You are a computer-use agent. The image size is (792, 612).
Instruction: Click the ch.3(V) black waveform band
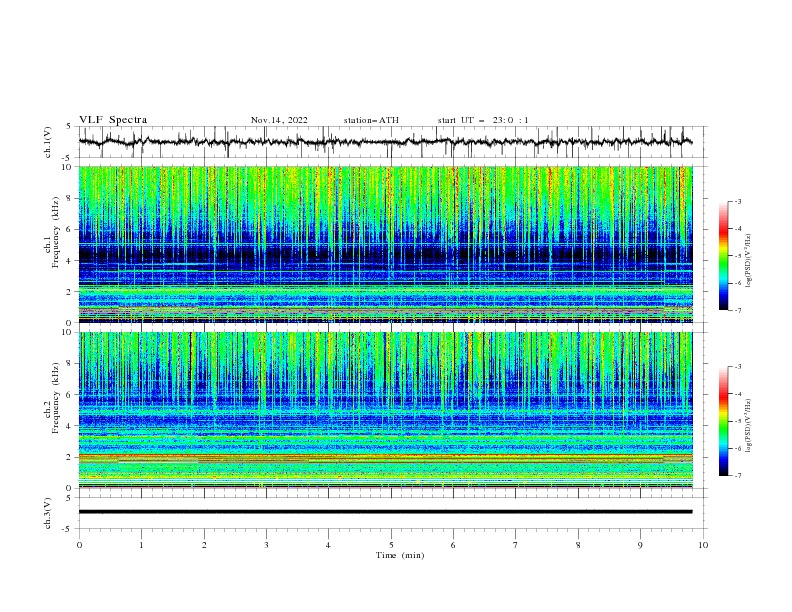386,512
